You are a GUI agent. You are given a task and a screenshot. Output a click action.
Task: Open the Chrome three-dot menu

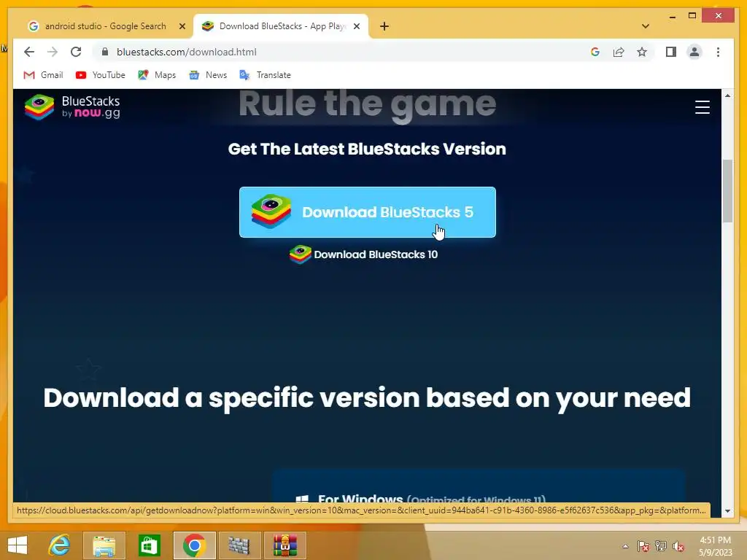(718, 52)
